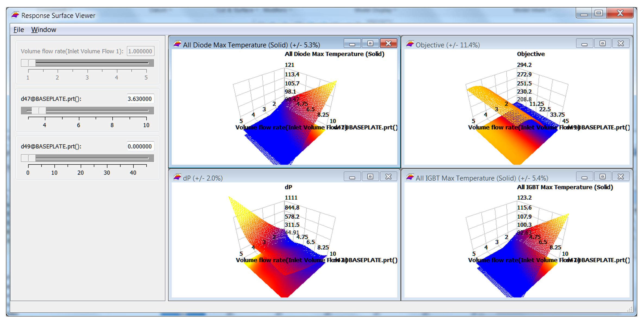The height and width of the screenshot is (323, 644).
Task: Click the dP window title icon
Action: tap(177, 178)
